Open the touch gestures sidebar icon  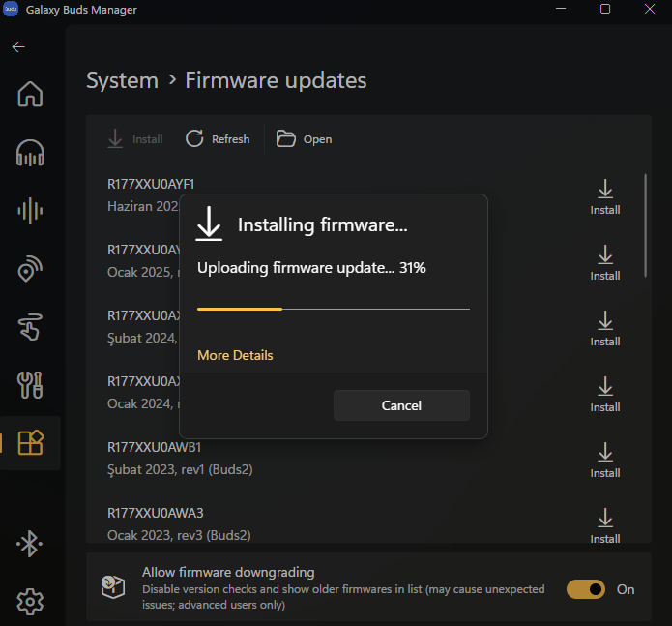coord(30,327)
